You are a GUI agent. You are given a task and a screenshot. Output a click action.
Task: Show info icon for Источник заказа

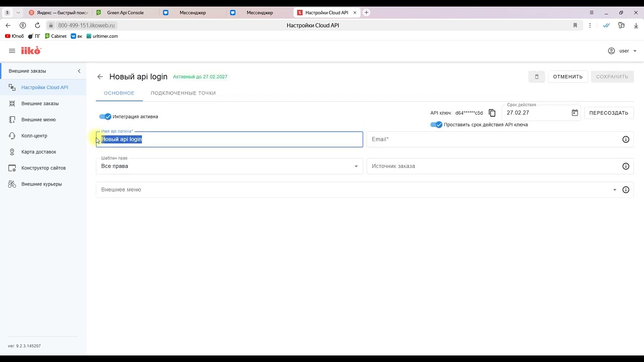tap(625, 166)
